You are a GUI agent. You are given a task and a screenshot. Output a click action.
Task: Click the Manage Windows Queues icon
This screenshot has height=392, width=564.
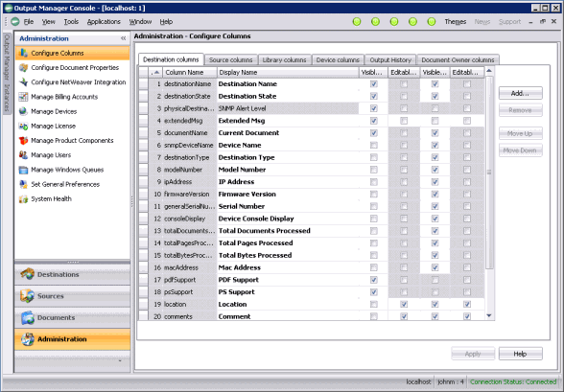[23, 170]
